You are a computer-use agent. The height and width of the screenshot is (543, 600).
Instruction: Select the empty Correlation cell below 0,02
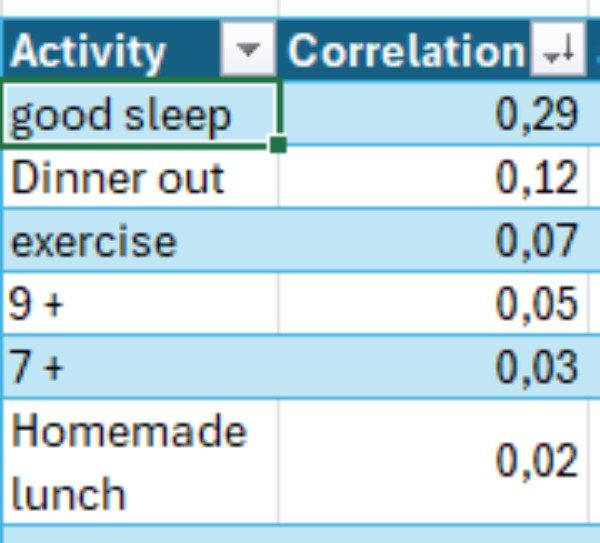(x=438, y=534)
